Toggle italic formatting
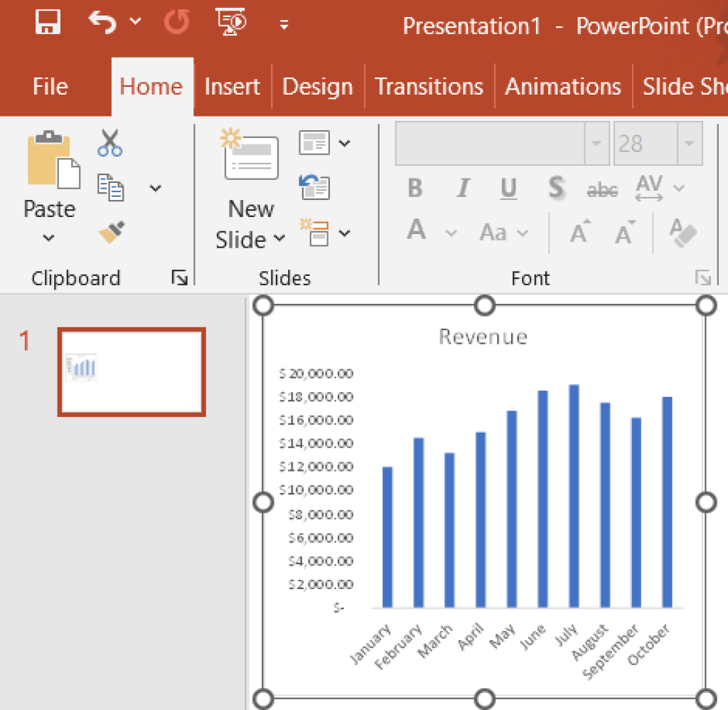The width and height of the screenshot is (728, 710). click(x=463, y=188)
